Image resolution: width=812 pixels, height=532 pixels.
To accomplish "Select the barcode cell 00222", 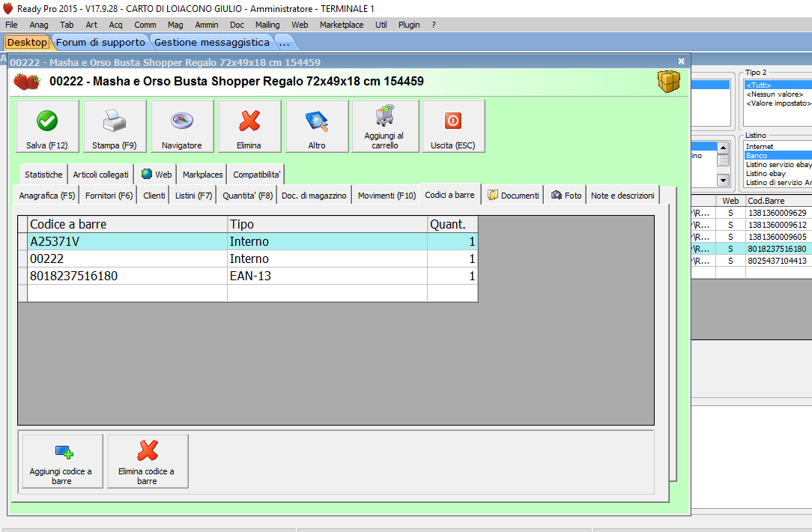I will pyautogui.click(x=127, y=259).
